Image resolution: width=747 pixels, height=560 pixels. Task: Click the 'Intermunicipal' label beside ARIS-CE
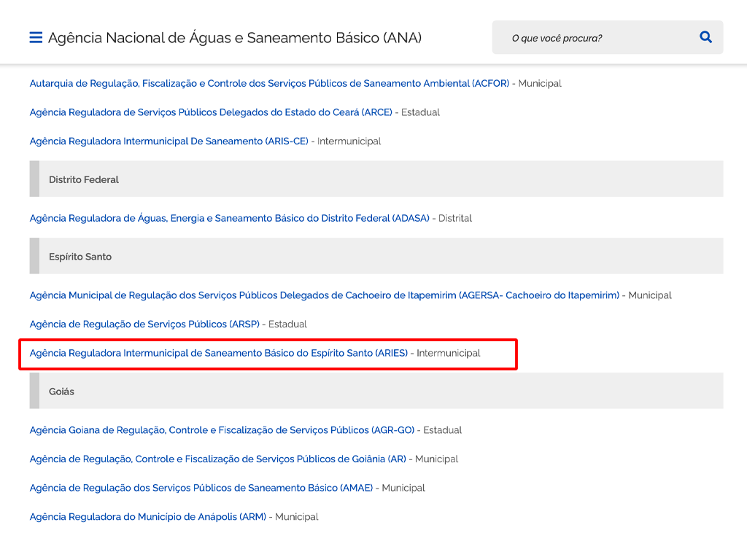349,141
